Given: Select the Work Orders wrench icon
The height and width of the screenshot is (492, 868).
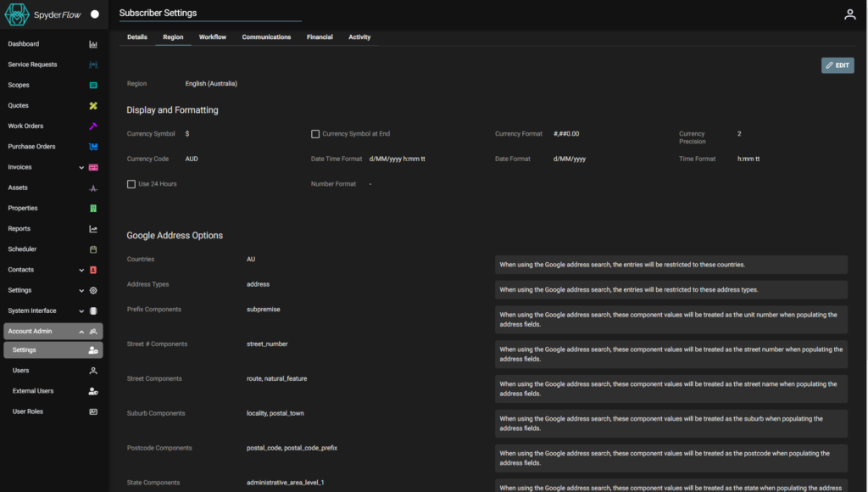Looking at the screenshot, I should 93,126.
